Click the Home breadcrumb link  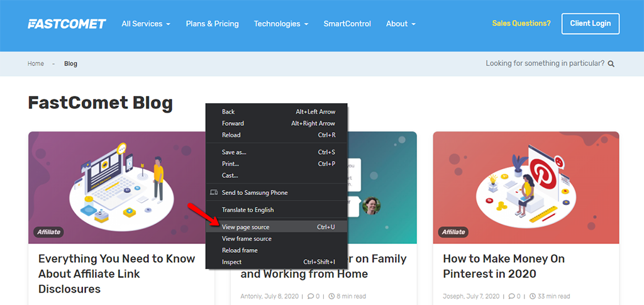pos(36,64)
